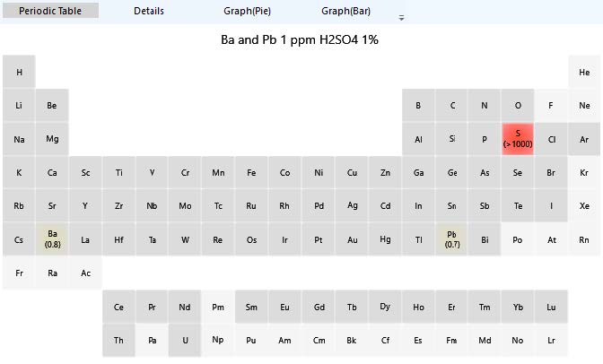Open the Details tab
Image resolution: width=603 pixels, height=364 pixels.
pyautogui.click(x=149, y=12)
